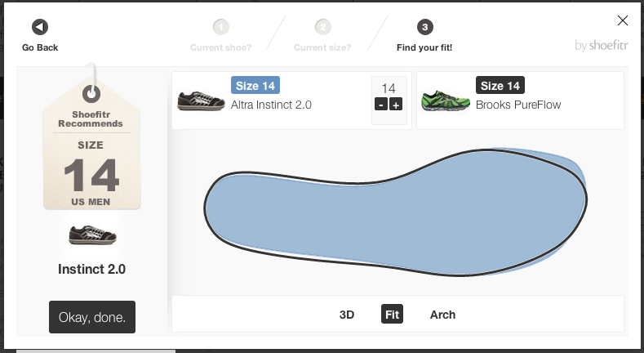644x353 pixels.
Task: Decrease shoe size with minus button
Action: 381,105
